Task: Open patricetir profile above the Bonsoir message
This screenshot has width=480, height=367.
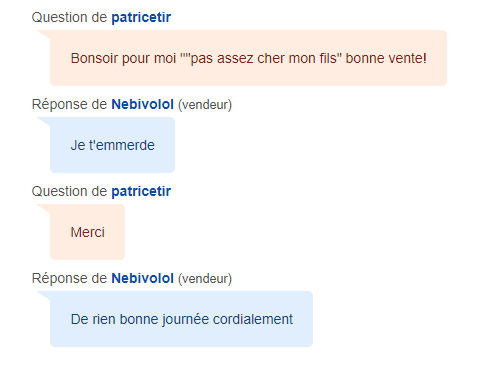Action: pos(141,17)
